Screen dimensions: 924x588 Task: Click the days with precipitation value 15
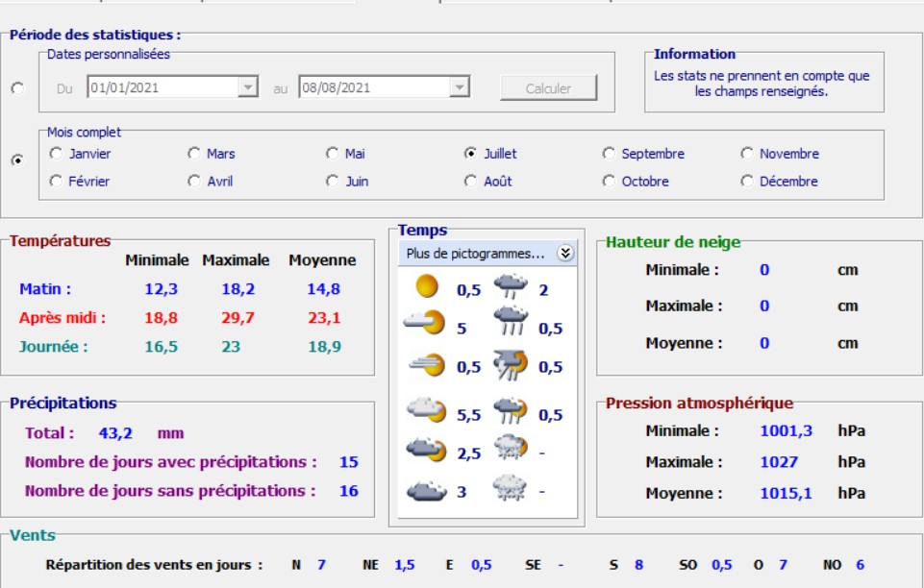coord(348,462)
